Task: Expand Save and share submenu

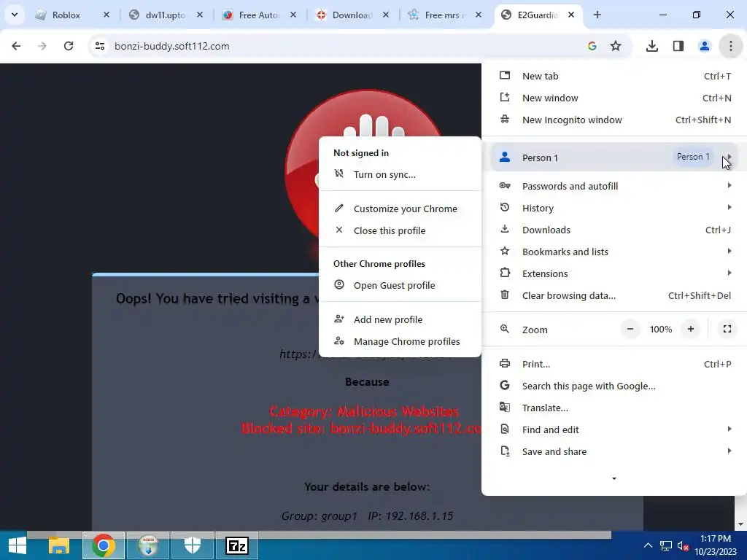Action: click(614, 452)
